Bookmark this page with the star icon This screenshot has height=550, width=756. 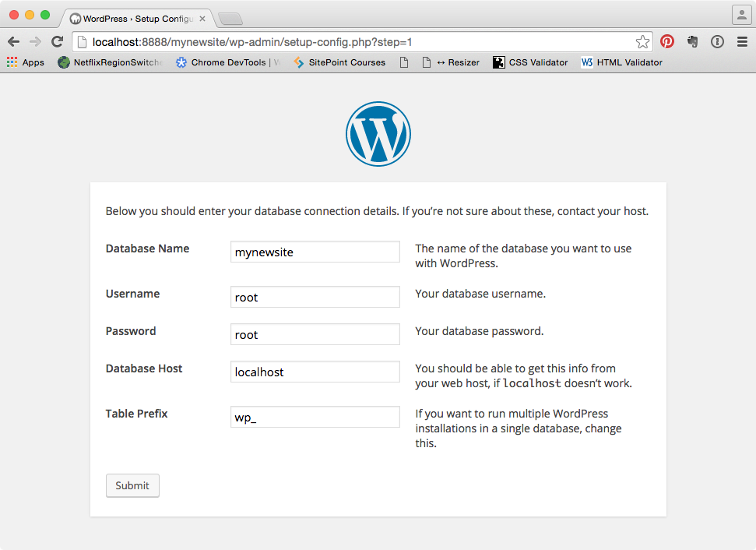click(x=642, y=42)
